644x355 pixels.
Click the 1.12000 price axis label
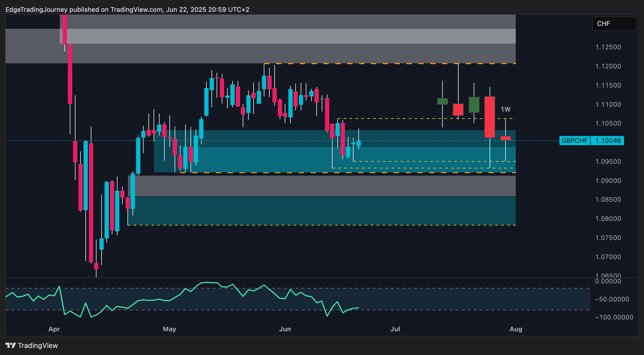coord(608,66)
